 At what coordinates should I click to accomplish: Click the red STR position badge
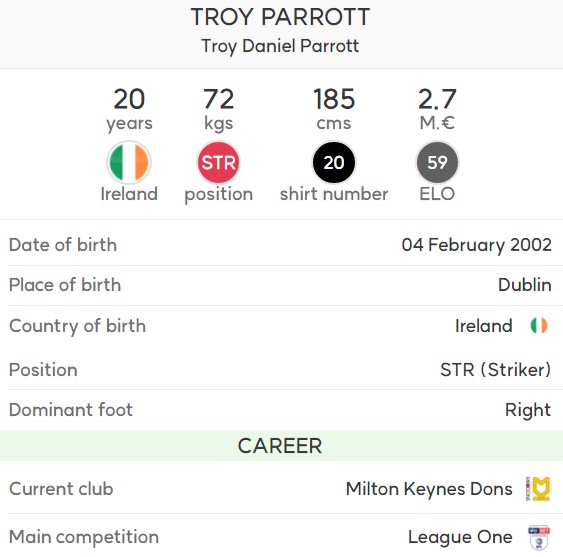pos(218,162)
